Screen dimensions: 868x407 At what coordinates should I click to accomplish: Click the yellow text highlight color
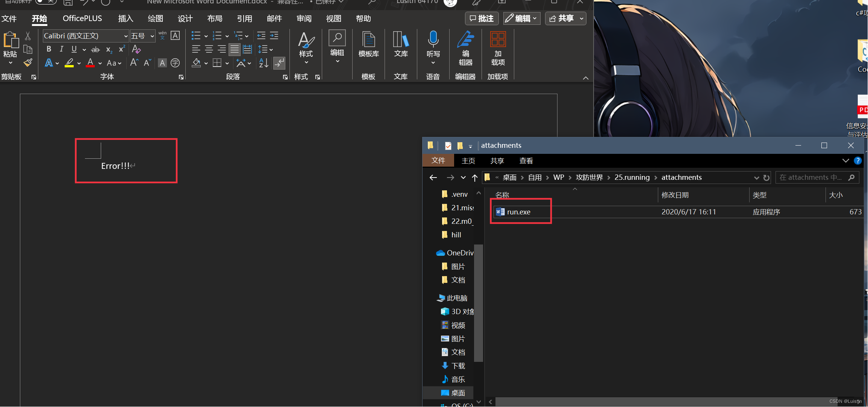coord(69,63)
